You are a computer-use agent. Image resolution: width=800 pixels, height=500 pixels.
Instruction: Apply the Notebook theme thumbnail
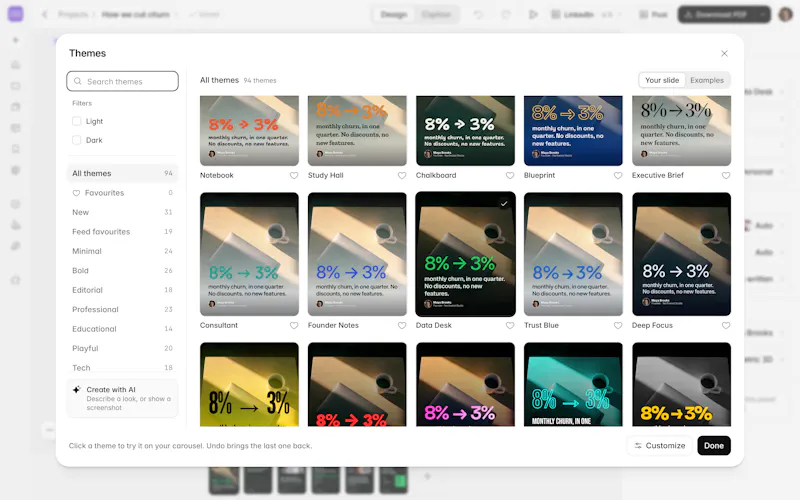coord(249,131)
